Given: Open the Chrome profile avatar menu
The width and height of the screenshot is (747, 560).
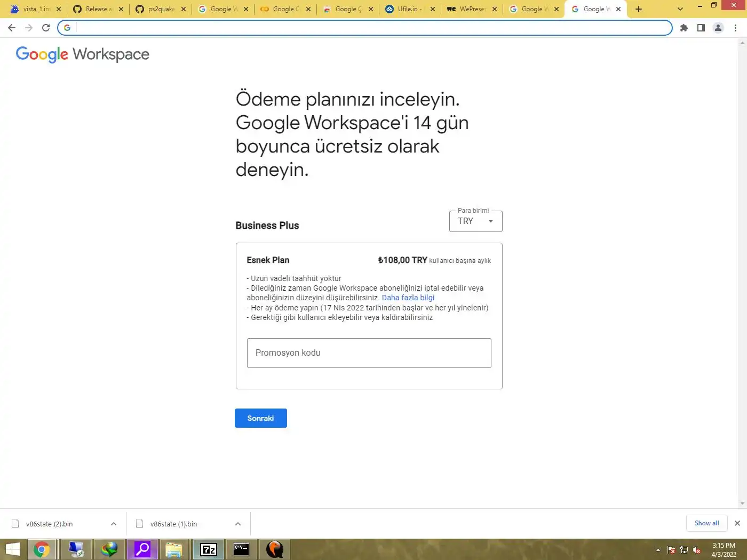Looking at the screenshot, I should click(718, 28).
